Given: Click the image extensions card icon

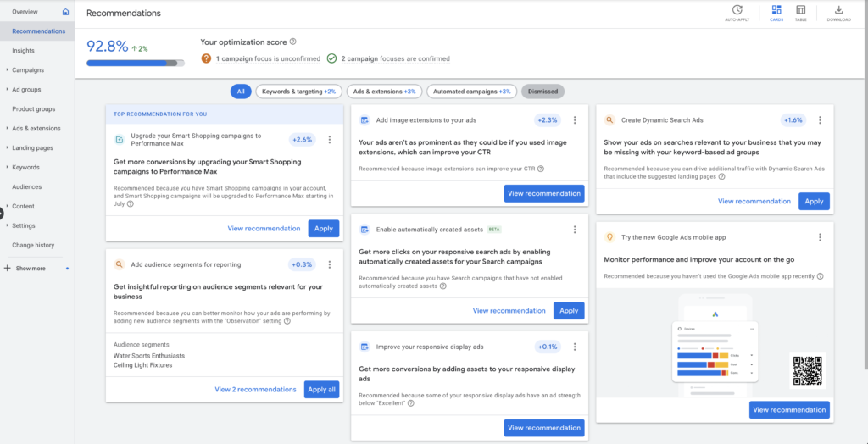Looking at the screenshot, I should coord(364,120).
